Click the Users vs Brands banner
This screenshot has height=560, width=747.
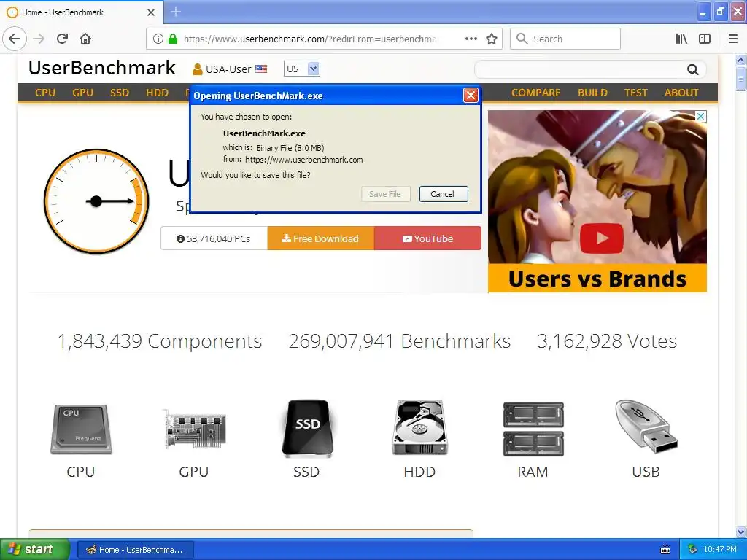point(597,279)
